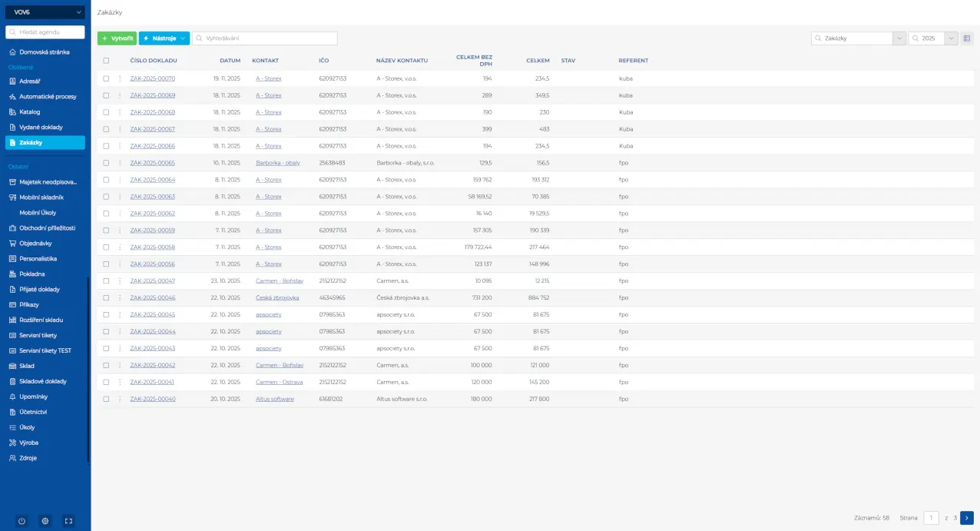Expand the VOV6 company dropdown
980x531 pixels.
(45, 12)
